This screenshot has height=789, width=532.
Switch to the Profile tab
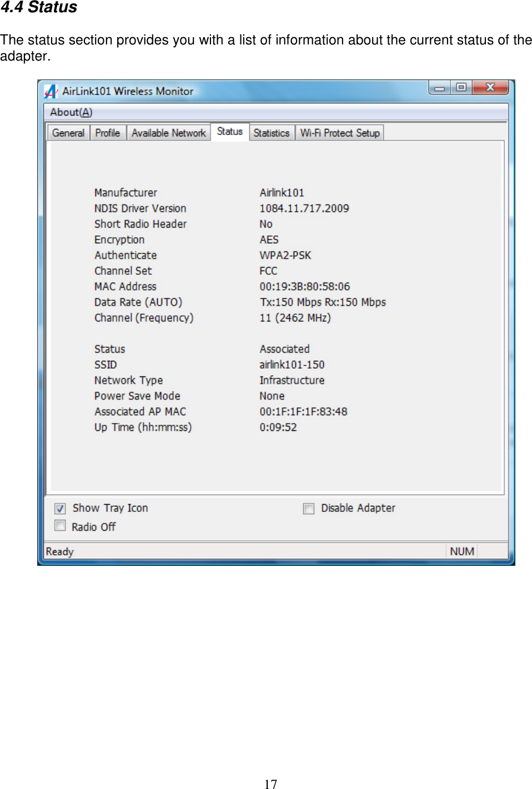108,133
